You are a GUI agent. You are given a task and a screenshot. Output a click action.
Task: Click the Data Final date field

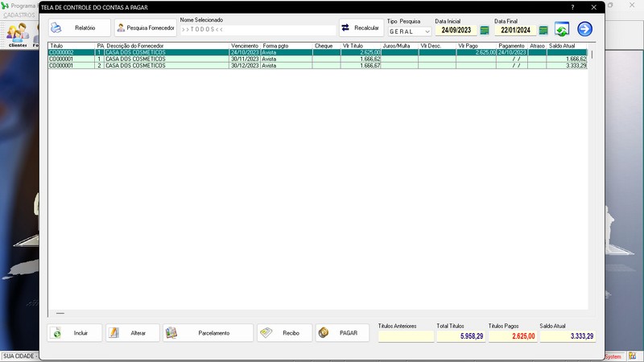(x=515, y=31)
